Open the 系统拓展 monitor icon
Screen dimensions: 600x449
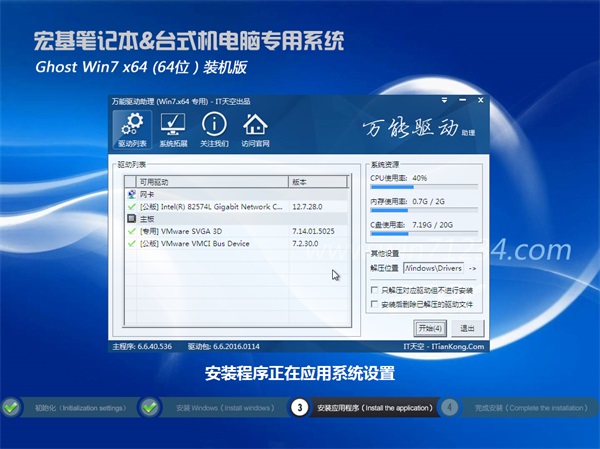[173, 129]
